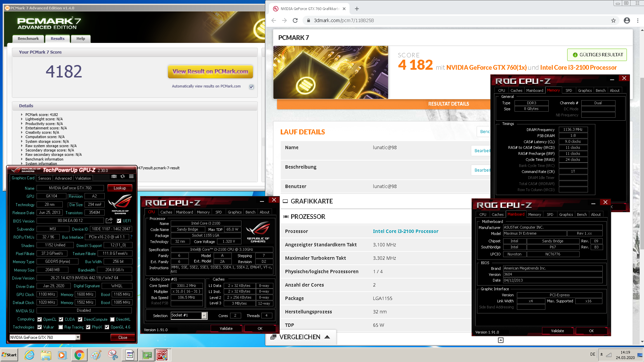Open the GPU-Z hamburger menu
Image resolution: width=644 pixels, height=362 pixels.
pos(131,176)
